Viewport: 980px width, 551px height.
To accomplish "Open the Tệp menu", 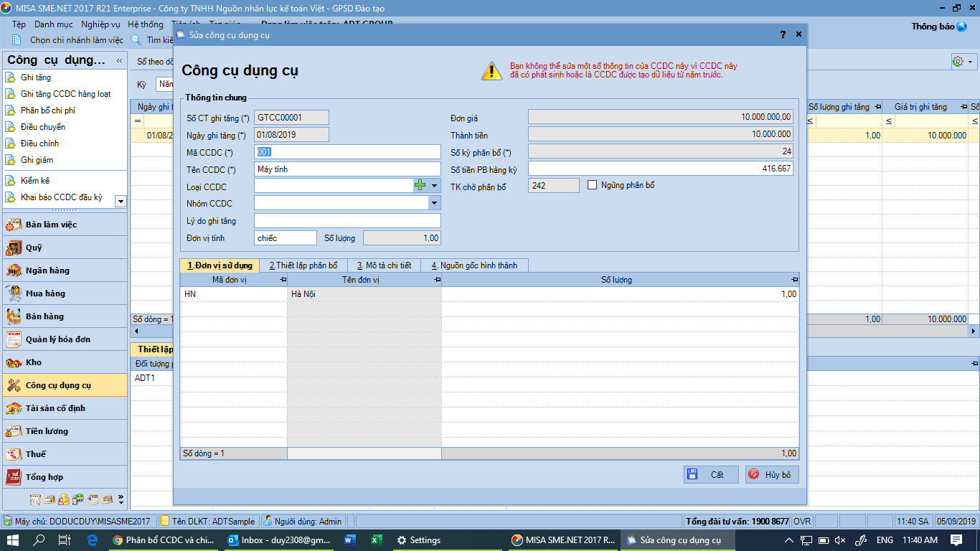I will coord(19,24).
